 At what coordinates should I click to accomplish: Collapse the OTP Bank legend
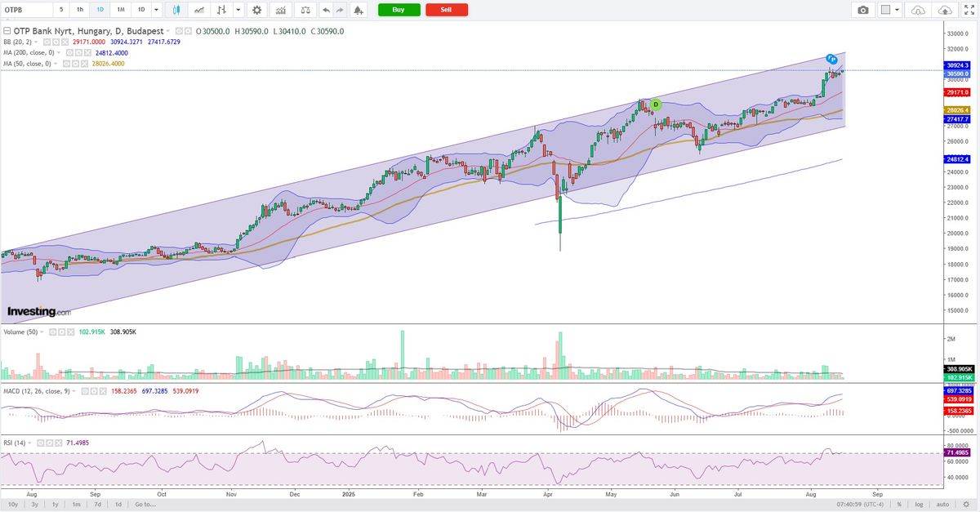(x=7, y=31)
